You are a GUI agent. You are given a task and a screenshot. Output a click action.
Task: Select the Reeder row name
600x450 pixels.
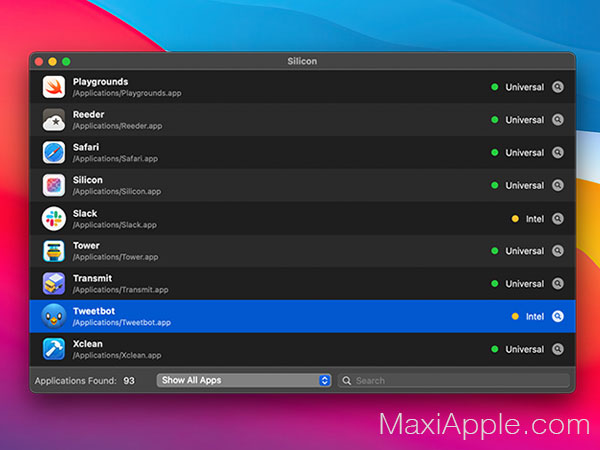tap(88, 114)
